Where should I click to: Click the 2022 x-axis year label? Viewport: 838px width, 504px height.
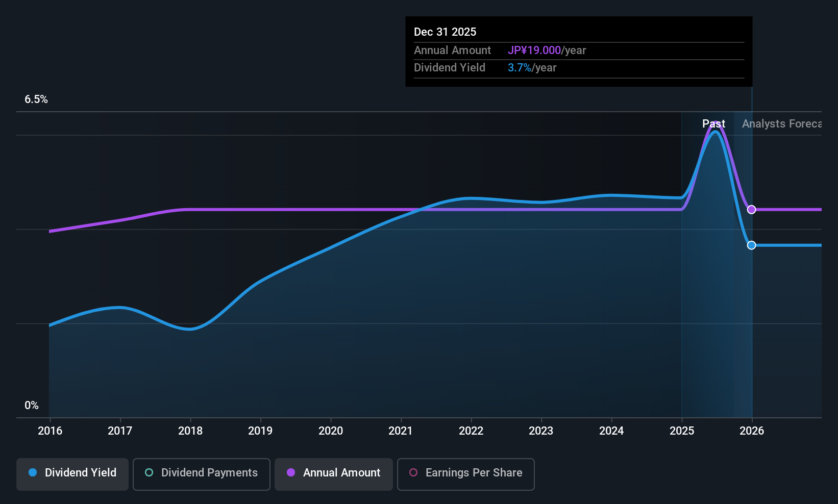click(471, 431)
